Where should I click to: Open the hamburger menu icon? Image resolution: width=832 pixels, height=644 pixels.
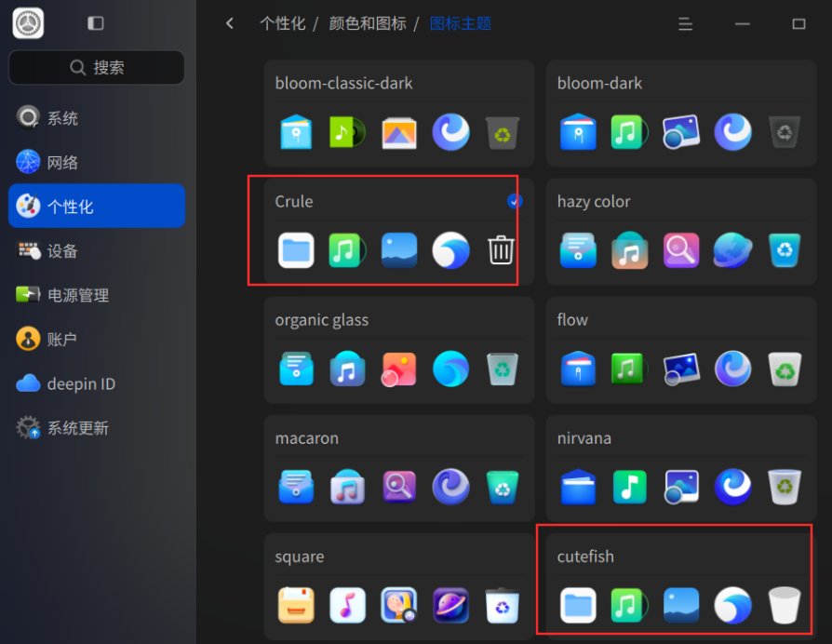(x=685, y=24)
